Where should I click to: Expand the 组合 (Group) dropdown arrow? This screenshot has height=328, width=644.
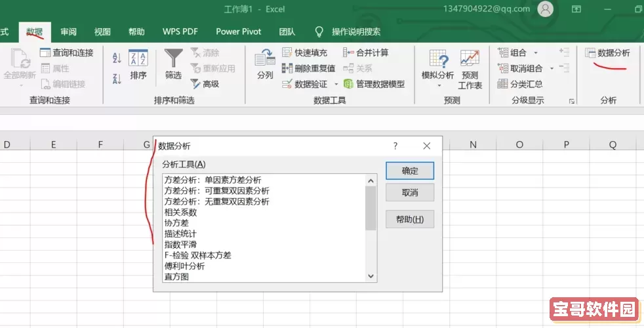click(536, 52)
